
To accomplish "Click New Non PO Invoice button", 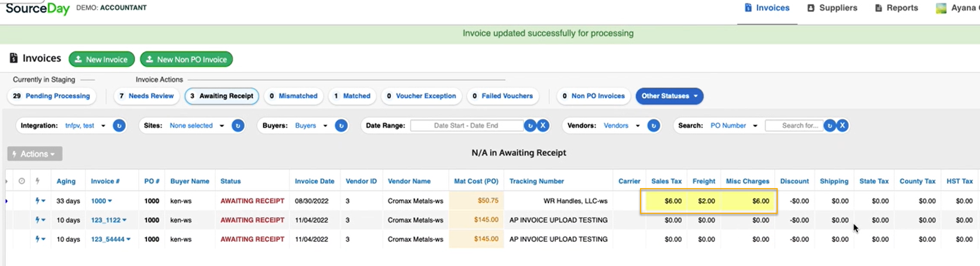I will (x=187, y=60).
